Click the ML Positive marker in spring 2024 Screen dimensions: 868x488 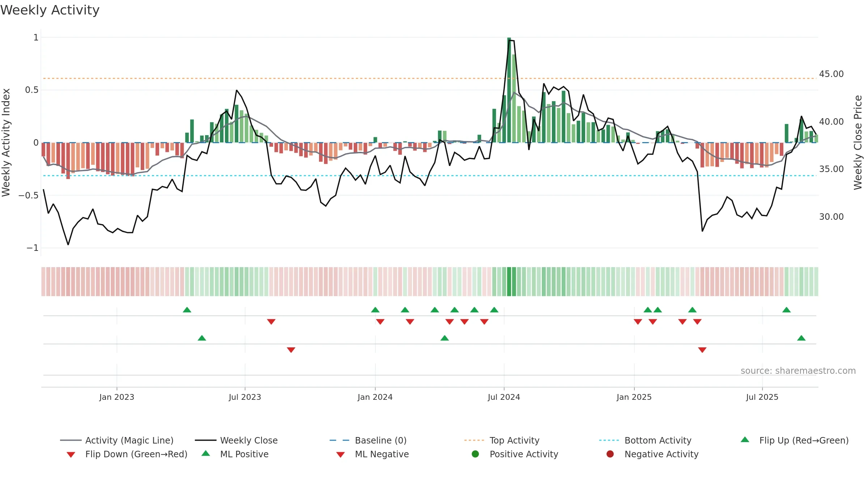pyautogui.click(x=445, y=338)
